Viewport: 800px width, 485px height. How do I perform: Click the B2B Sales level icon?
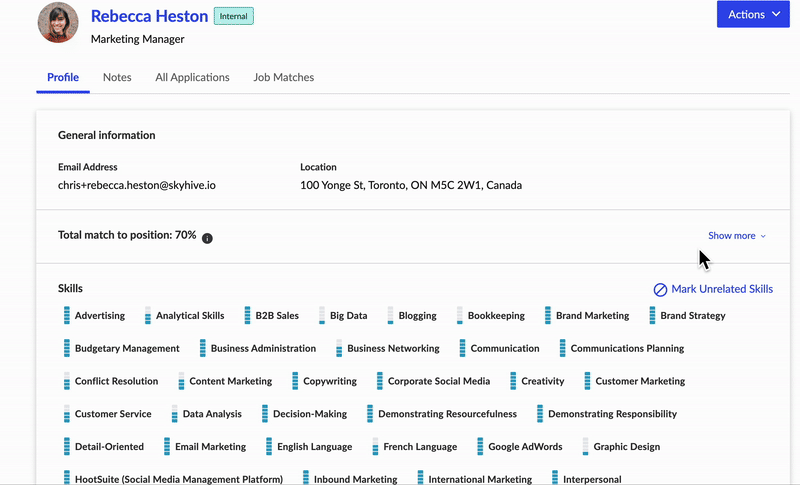[x=247, y=316]
